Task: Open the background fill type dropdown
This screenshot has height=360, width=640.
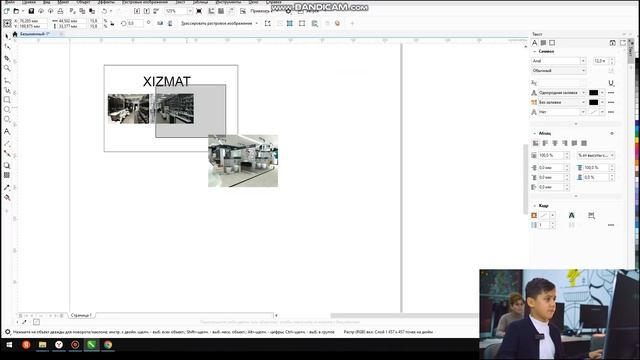Action: click(583, 102)
